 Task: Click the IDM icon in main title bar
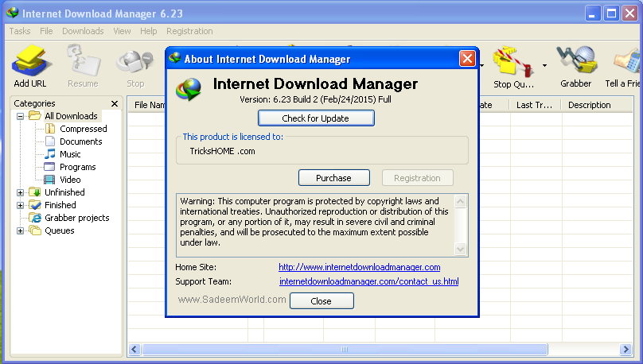coord(13,13)
